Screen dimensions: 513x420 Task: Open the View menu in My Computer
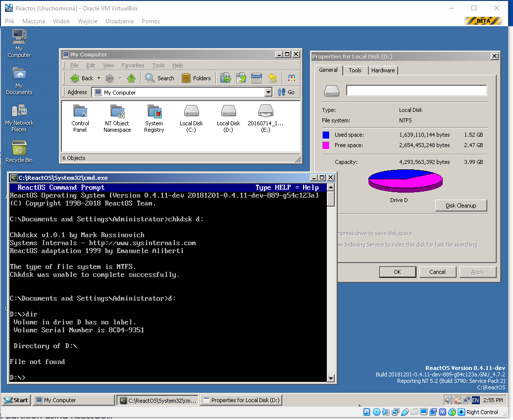point(108,65)
